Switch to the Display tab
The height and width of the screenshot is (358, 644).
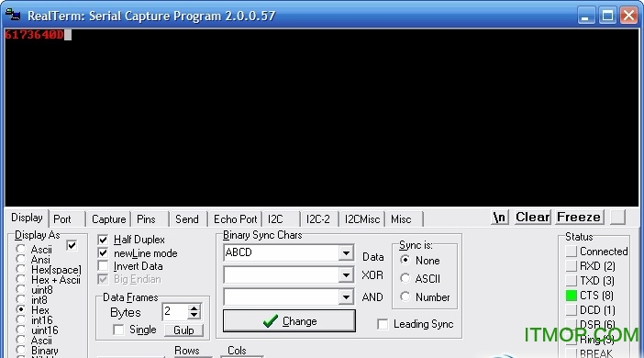(x=27, y=218)
